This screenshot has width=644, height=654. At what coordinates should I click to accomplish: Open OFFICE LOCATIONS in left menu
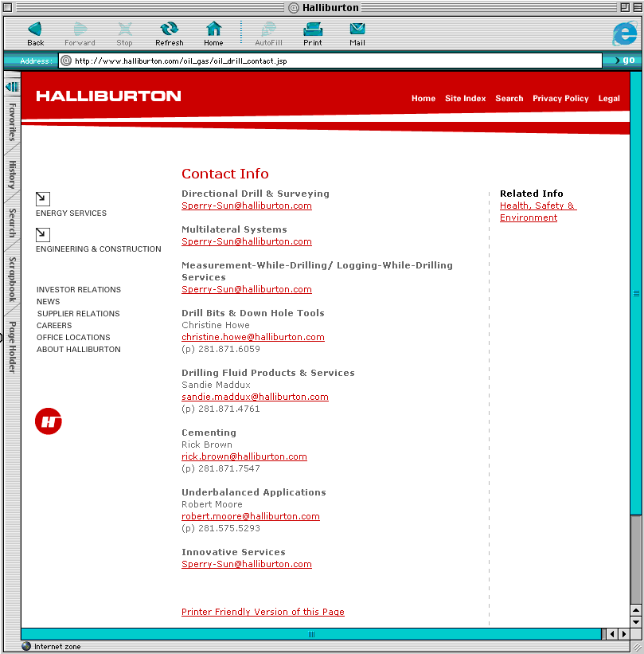73,338
